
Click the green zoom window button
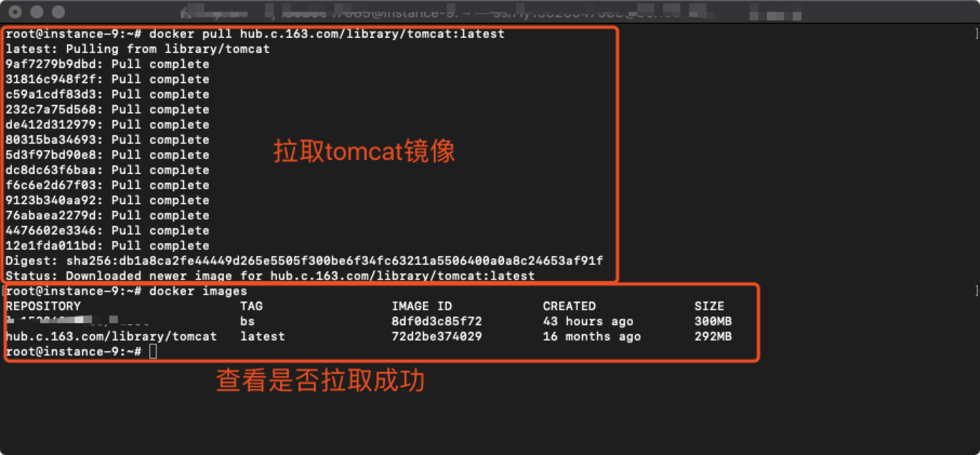[58, 11]
